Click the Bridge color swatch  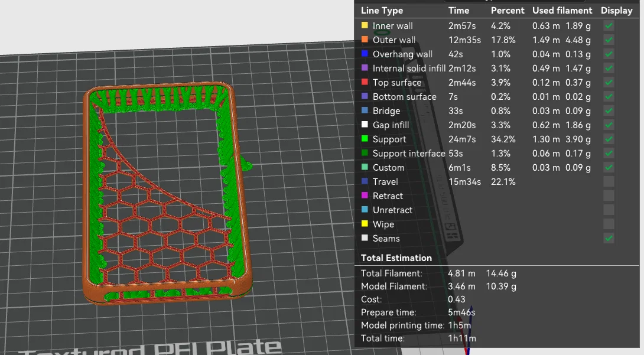365,110
